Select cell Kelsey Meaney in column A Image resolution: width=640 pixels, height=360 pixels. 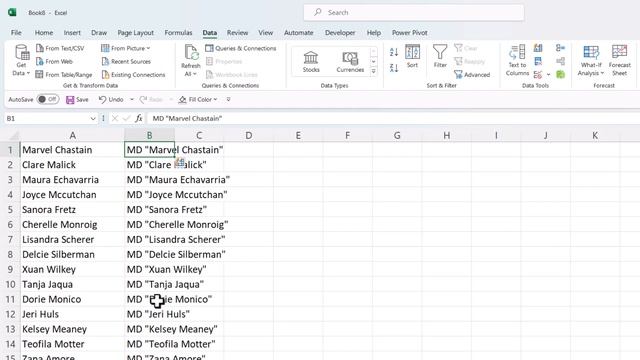pyautogui.click(x=72, y=329)
